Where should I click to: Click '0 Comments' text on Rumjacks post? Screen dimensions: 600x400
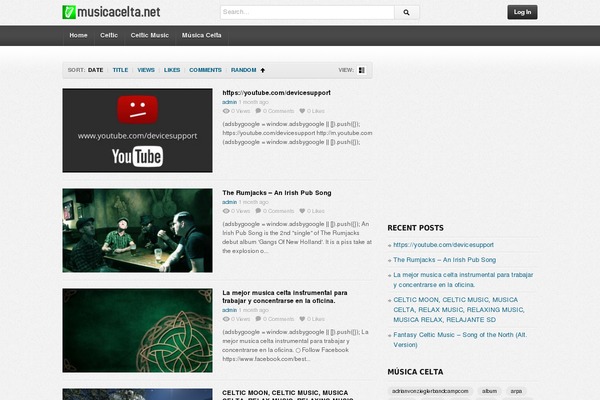point(279,211)
